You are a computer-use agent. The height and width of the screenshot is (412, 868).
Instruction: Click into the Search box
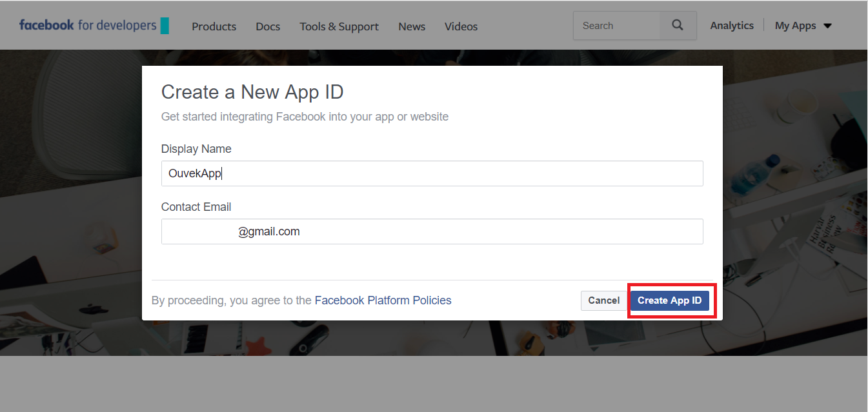click(x=616, y=26)
